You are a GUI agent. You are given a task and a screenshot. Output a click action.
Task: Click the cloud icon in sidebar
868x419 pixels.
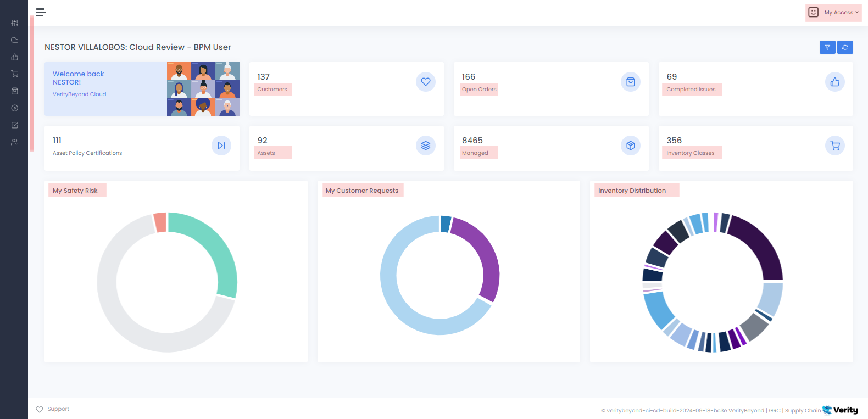point(15,40)
